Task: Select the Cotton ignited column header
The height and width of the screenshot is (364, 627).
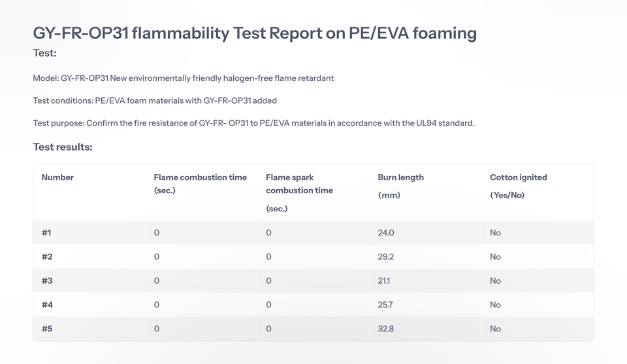Action: [x=518, y=185]
